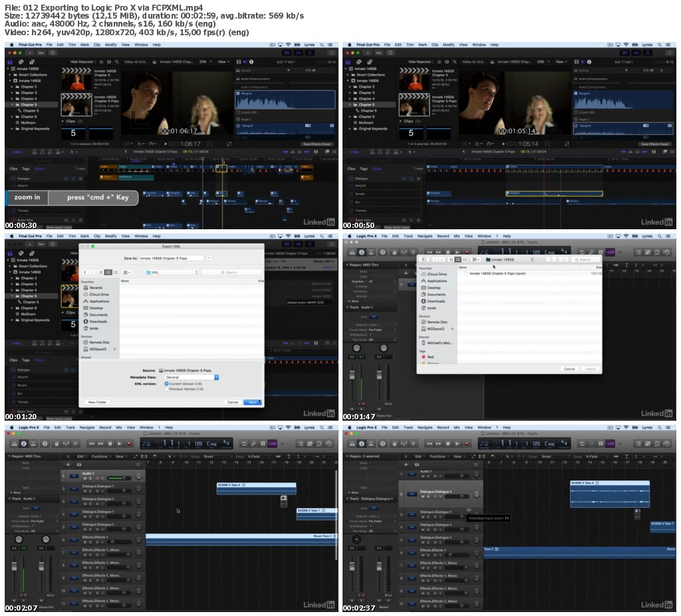This screenshot has width=681, height=616.
Task: Click Fast Forward in the 00:02:07 frame
Action: pyautogui.click(x=101, y=444)
